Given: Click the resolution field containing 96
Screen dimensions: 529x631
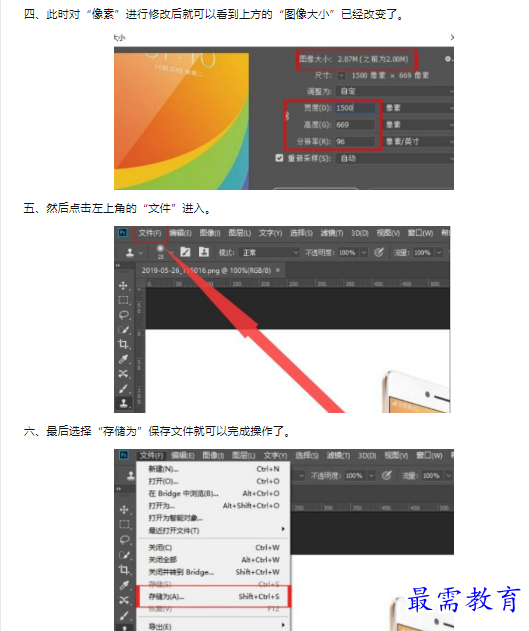Looking at the screenshot, I should pos(355,142).
